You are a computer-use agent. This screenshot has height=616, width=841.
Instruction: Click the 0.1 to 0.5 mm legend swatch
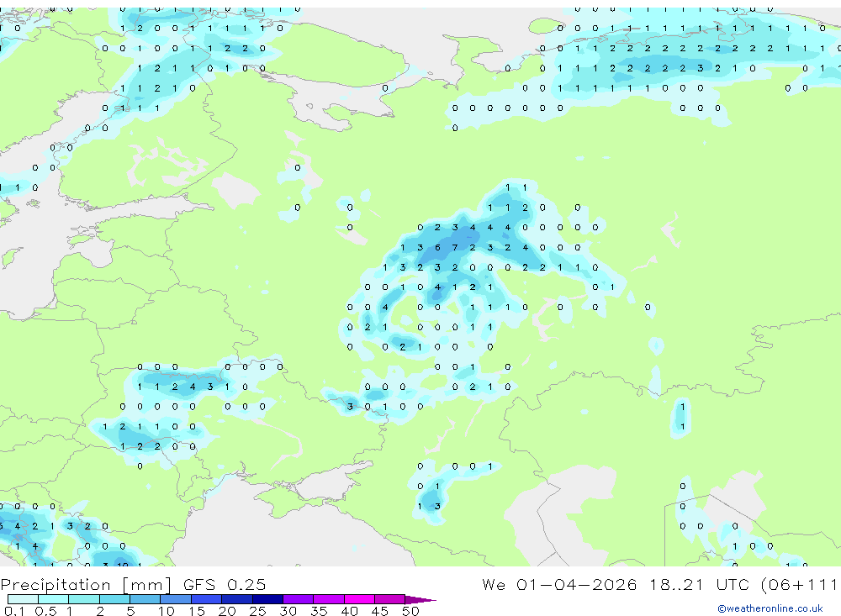23,599
